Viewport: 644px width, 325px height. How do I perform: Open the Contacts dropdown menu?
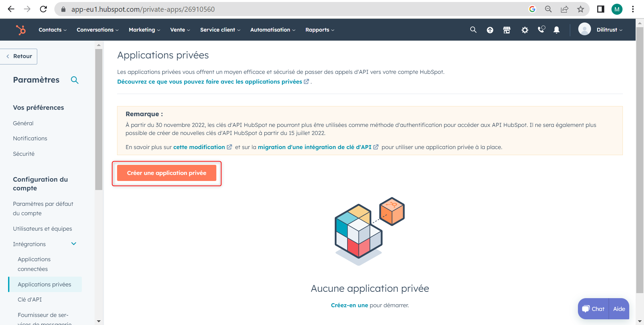(53, 30)
